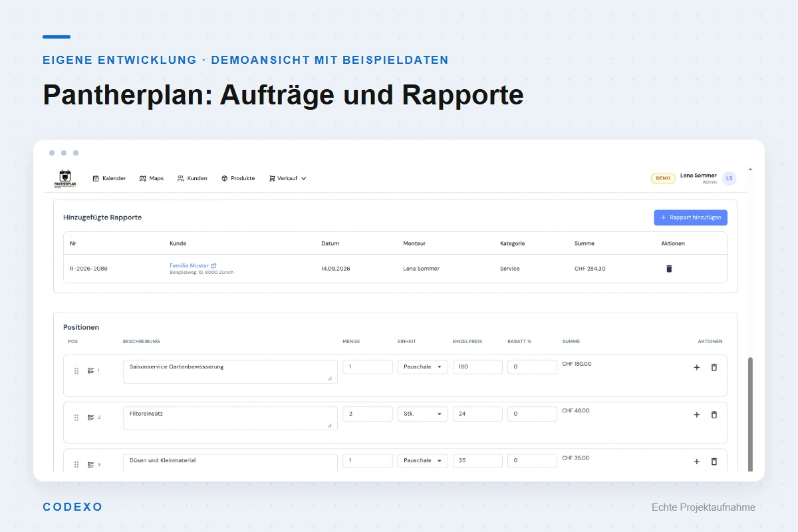Open unit dropdown for Saisonservice Gartenbewässerung
This screenshot has width=798, height=532.
tap(422, 367)
